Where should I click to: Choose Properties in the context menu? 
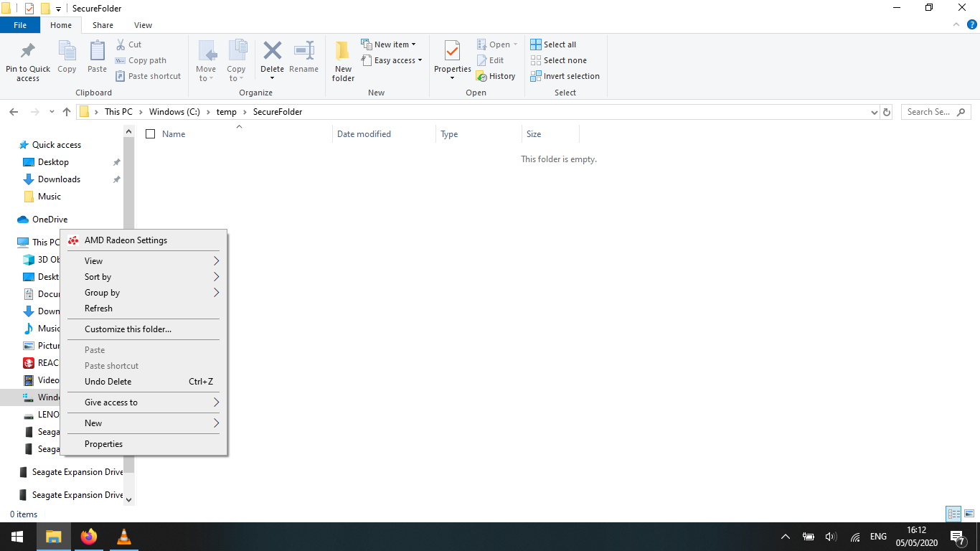[104, 444]
